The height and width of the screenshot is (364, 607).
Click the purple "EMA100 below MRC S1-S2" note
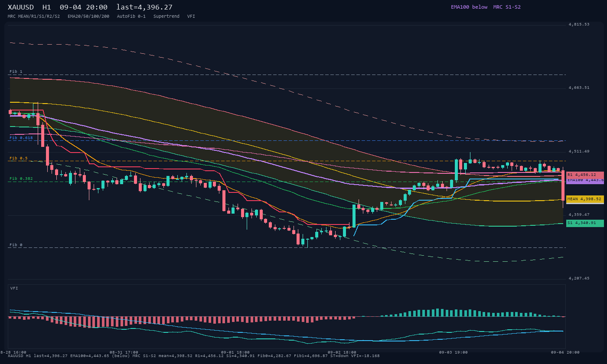tap(486, 7)
